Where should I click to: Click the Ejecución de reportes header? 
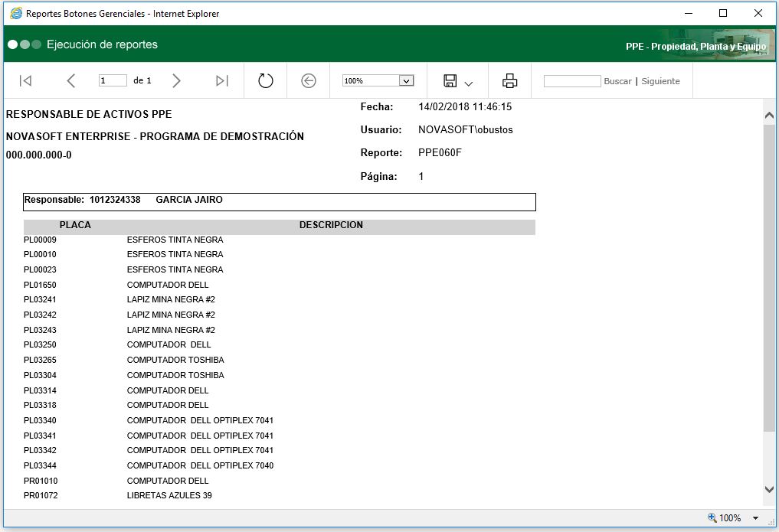coord(102,44)
